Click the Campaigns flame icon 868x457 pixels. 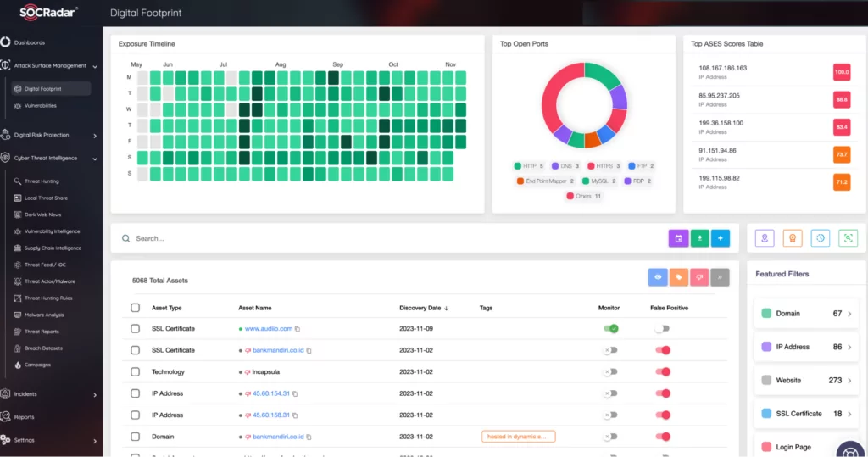(x=17, y=365)
